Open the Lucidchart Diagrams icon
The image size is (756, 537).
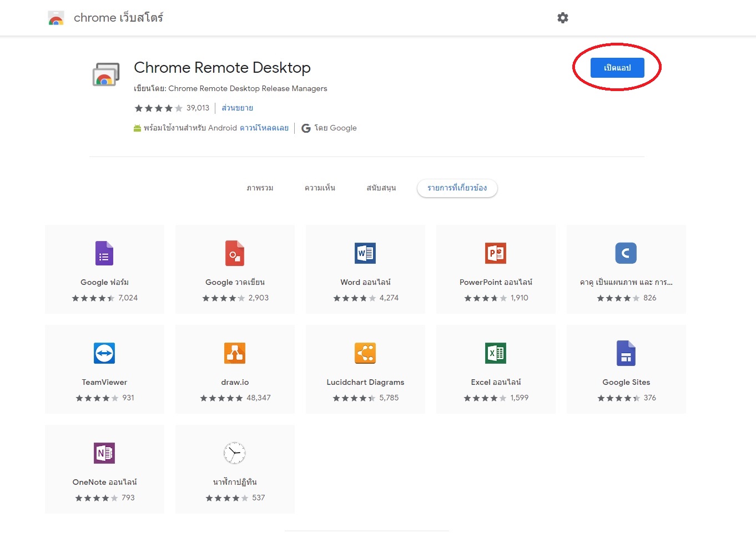365,353
